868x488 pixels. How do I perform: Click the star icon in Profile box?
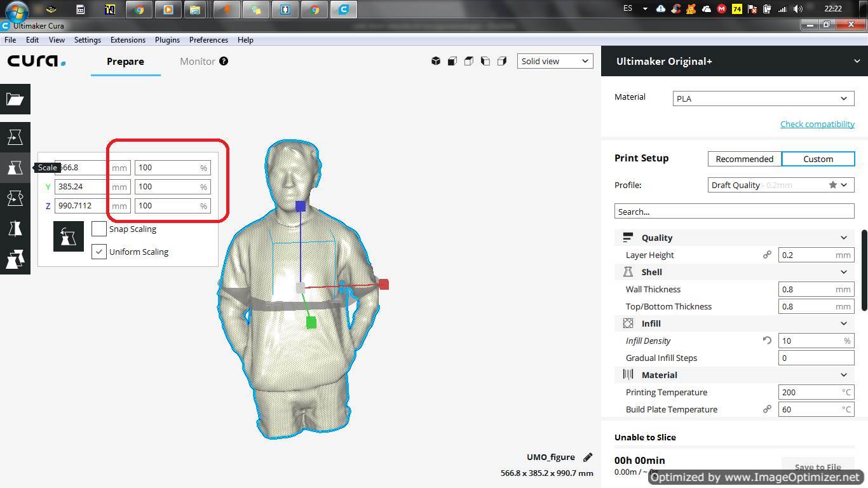tap(832, 185)
